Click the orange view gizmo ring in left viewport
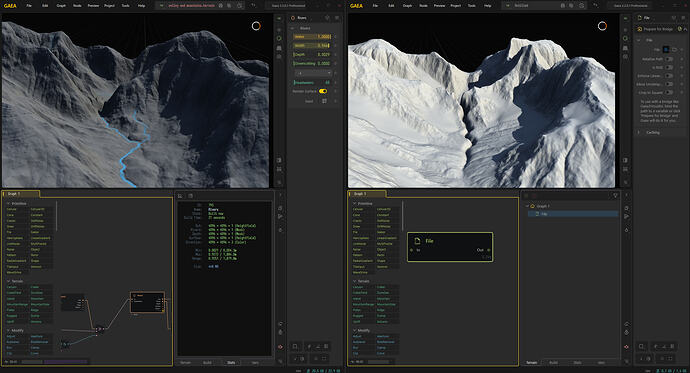Viewport: 690px width, 373px height. tap(256, 26)
